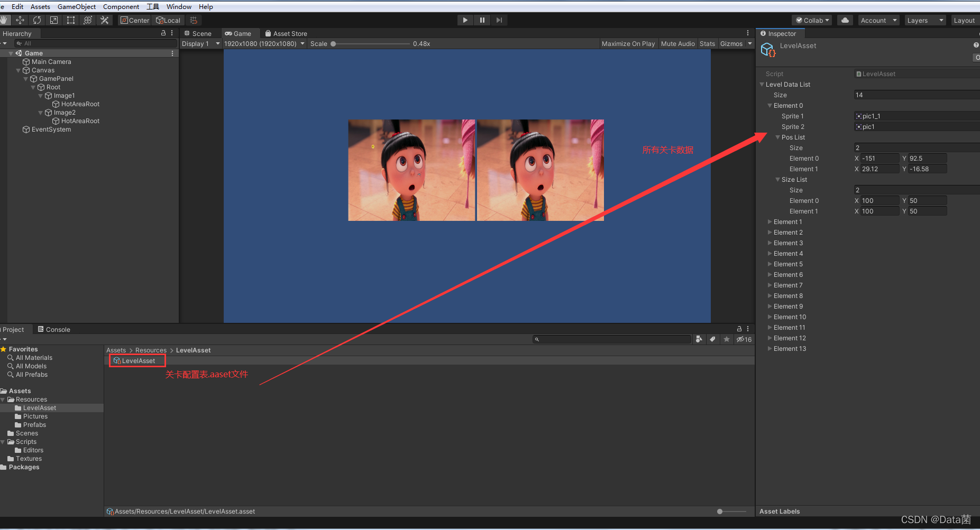The width and height of the screenshot is (980, 530).
Task: Select the Pictures folder
Action: coord(35,416)
